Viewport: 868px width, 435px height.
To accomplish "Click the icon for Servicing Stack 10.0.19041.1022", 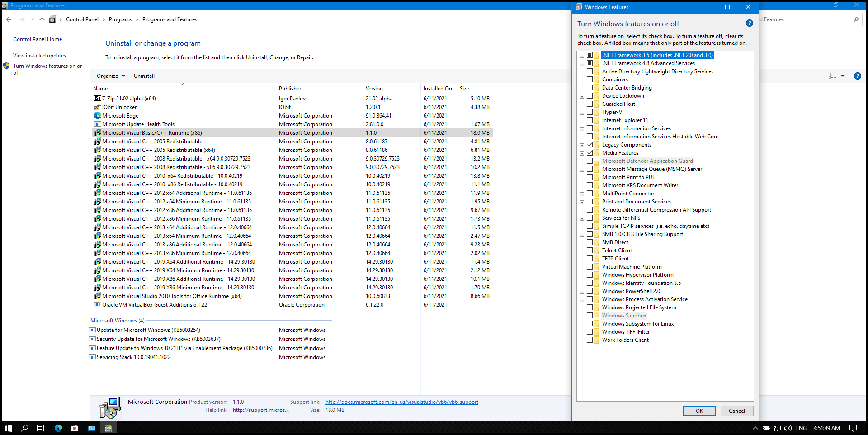I will point(92,357).
